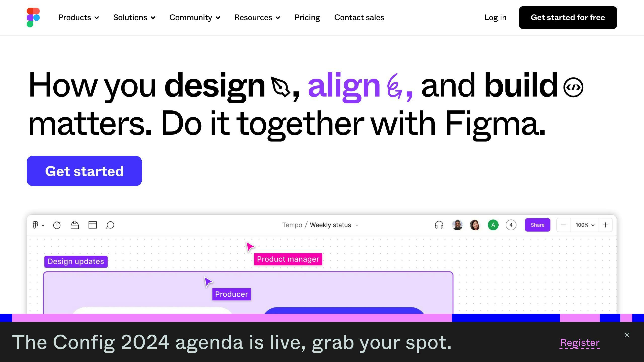Click the Register link in banner

coord(579,342)
